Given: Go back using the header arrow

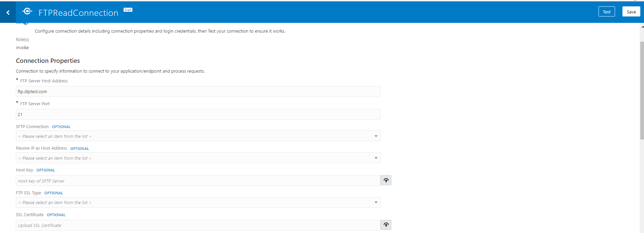Looking at the screenshot, I should pos(8,12).
